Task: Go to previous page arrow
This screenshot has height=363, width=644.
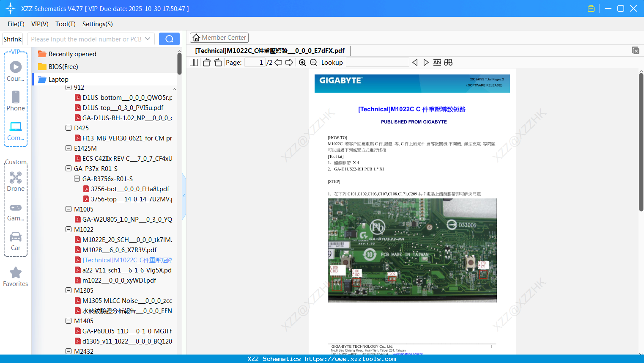Action: click(x=278, y=63)
